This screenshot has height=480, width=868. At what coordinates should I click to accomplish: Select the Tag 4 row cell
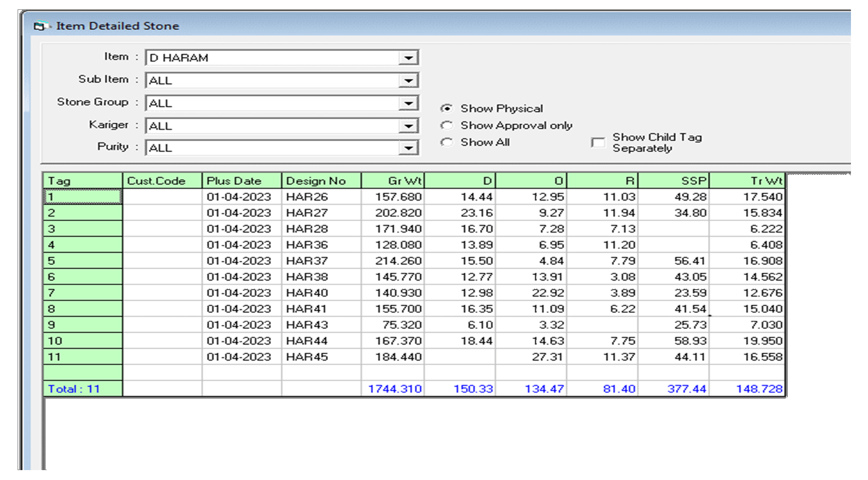point(83,245)
